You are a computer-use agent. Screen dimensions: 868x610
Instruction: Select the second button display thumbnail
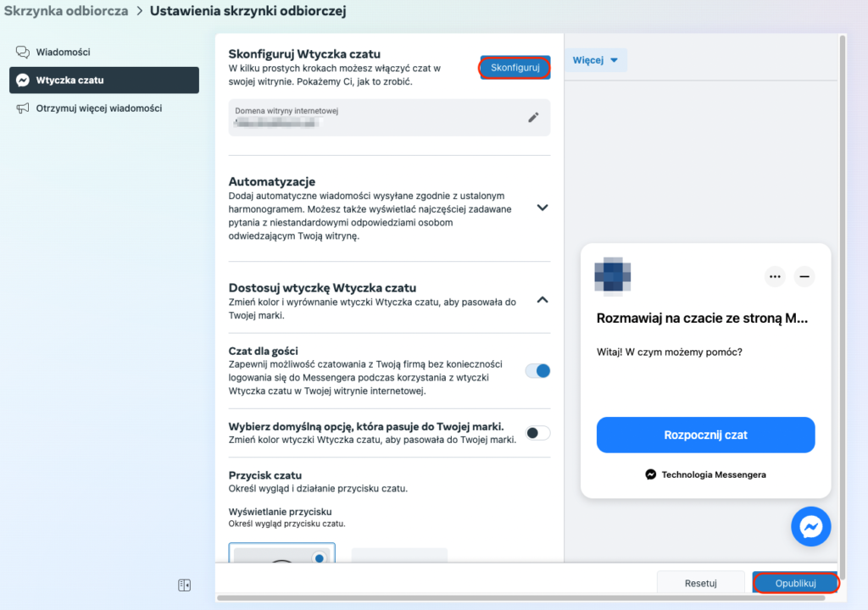pos(399,556)
